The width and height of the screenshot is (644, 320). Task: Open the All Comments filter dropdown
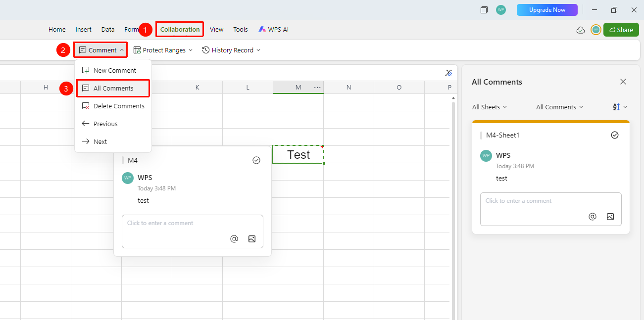(560, 107)
